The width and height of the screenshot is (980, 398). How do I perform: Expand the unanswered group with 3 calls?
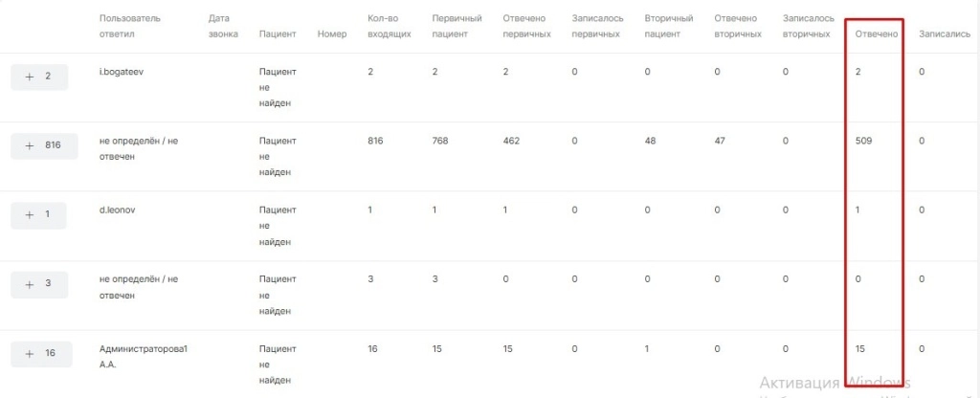[x=39, y=284]
